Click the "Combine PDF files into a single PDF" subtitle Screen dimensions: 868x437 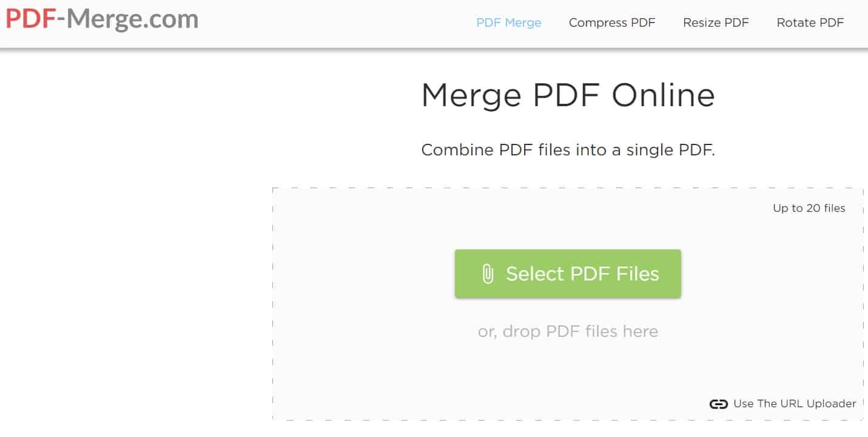click(x=568, y=150)
